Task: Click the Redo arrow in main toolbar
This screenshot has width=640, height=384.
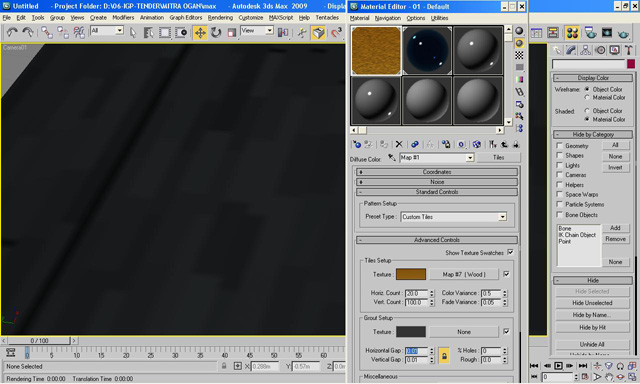Action: coord(28,32)
